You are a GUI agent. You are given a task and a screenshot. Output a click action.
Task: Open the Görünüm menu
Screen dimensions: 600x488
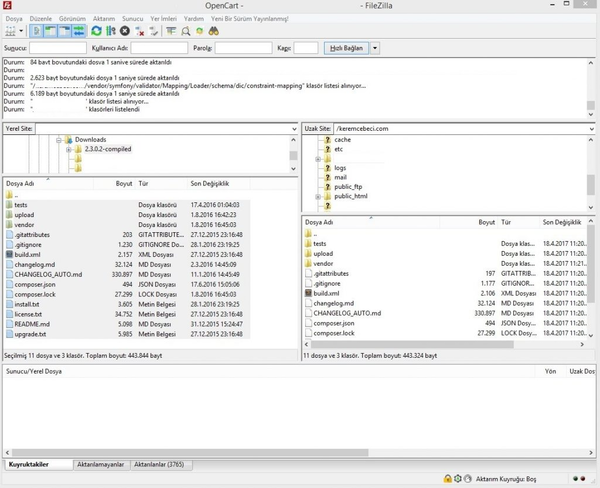click(x=72, y=18)
